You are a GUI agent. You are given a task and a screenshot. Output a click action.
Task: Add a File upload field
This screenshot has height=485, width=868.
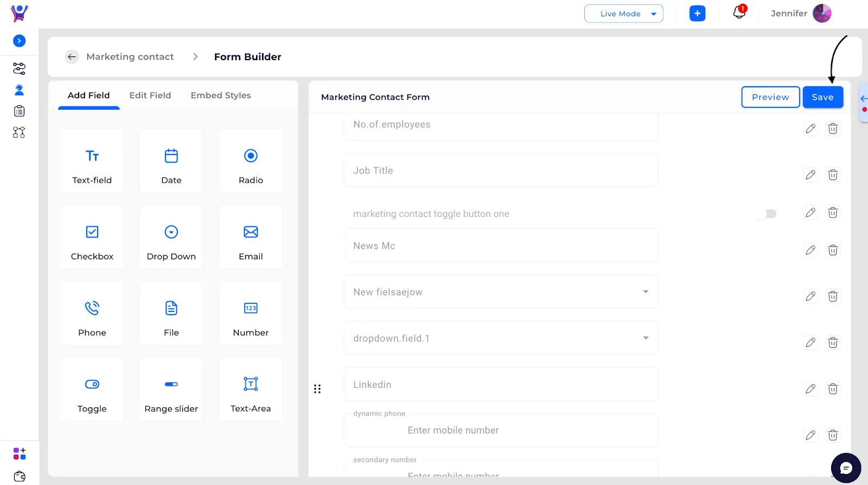click(x=171, y=313)
